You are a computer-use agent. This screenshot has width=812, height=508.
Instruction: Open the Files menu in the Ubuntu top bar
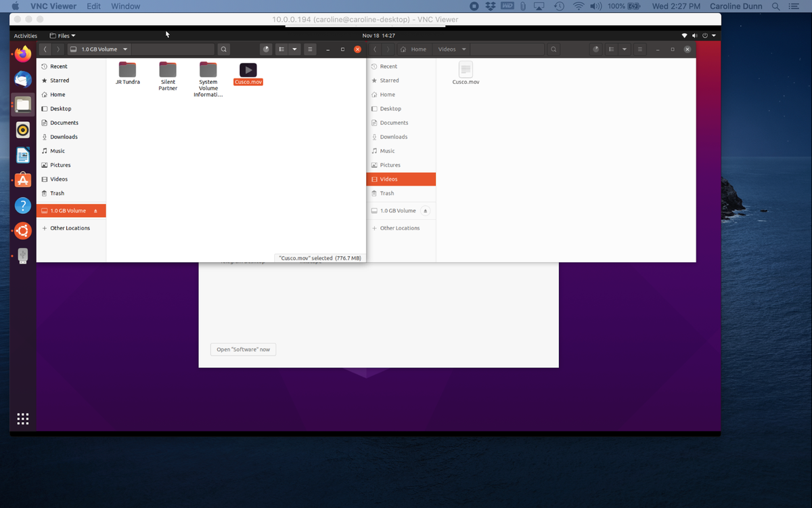point(62,35)
